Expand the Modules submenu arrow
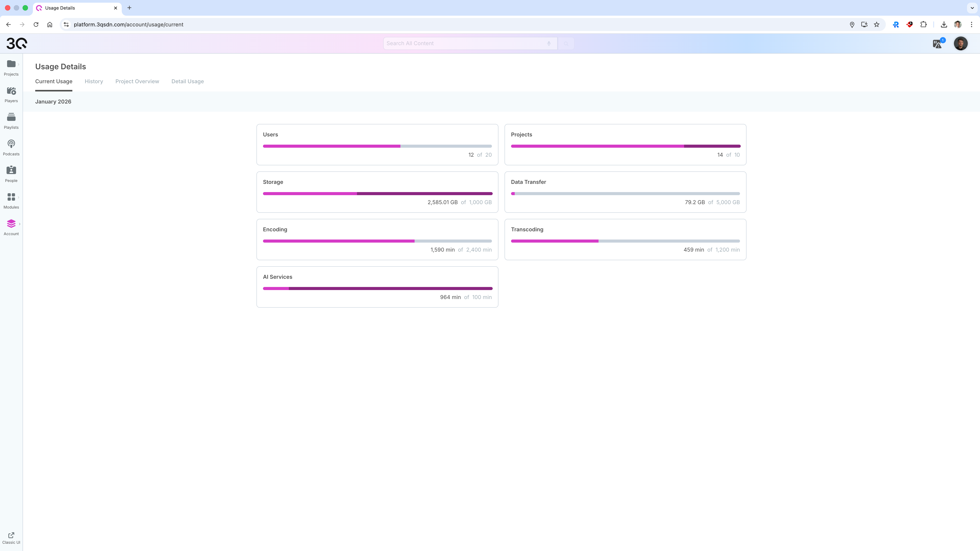This screenshot has height=551, width=980. point(18,197)
